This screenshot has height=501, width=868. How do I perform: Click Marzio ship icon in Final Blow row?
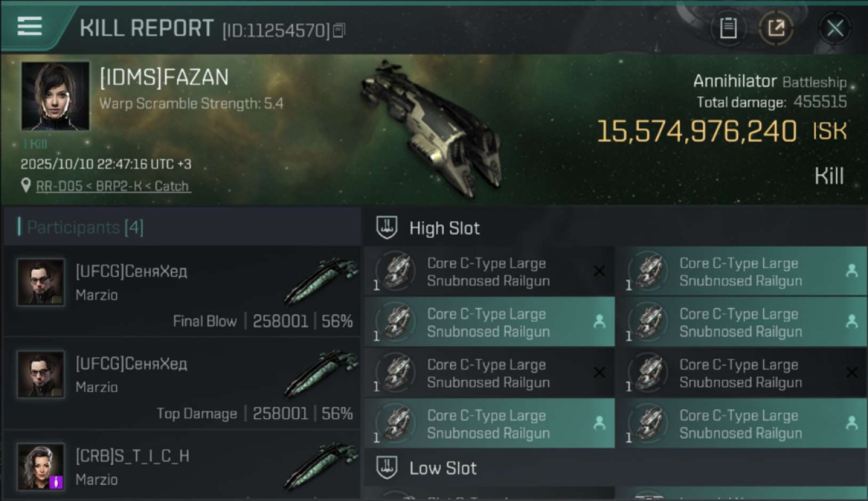321,280
